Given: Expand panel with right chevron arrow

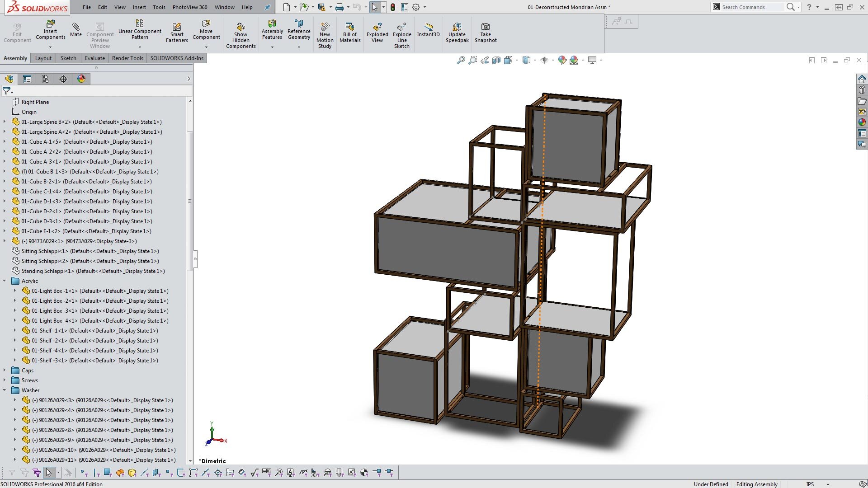Looking at the screenshot, I should point(189,79).
